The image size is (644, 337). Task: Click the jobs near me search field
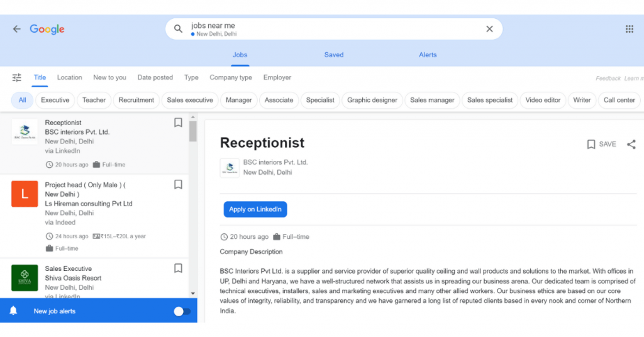click(x=334, y=29)
